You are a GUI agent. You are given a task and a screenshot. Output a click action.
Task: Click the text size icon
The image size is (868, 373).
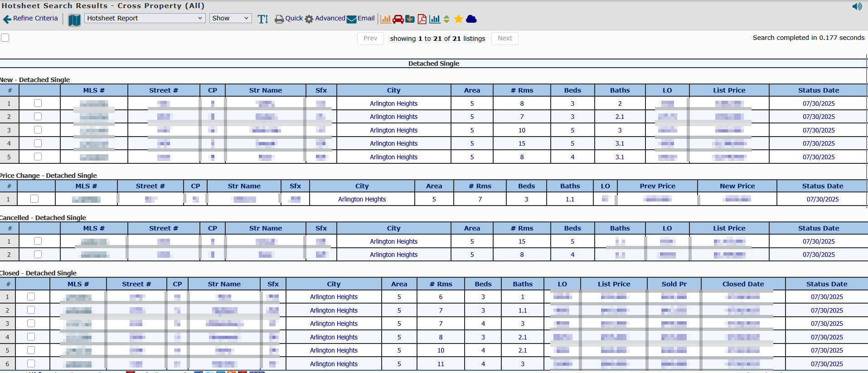(263, 19)
